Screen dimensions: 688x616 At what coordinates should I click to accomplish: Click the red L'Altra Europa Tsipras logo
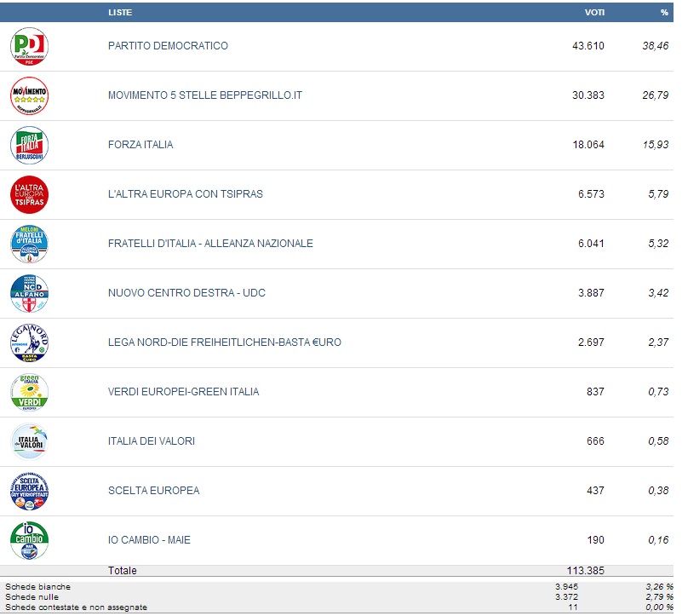29,194
